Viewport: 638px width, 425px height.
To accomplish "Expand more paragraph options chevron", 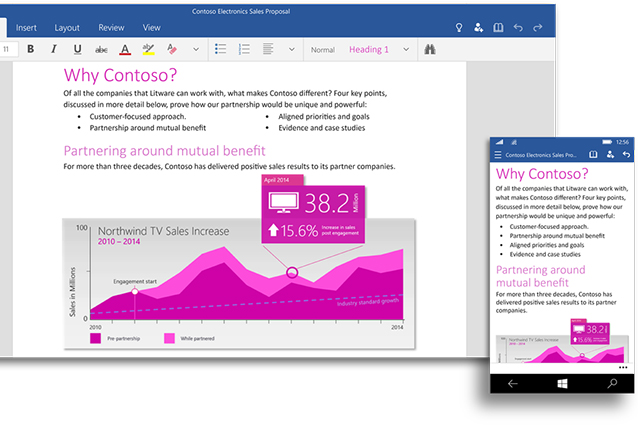I will [x=292, y=50].
